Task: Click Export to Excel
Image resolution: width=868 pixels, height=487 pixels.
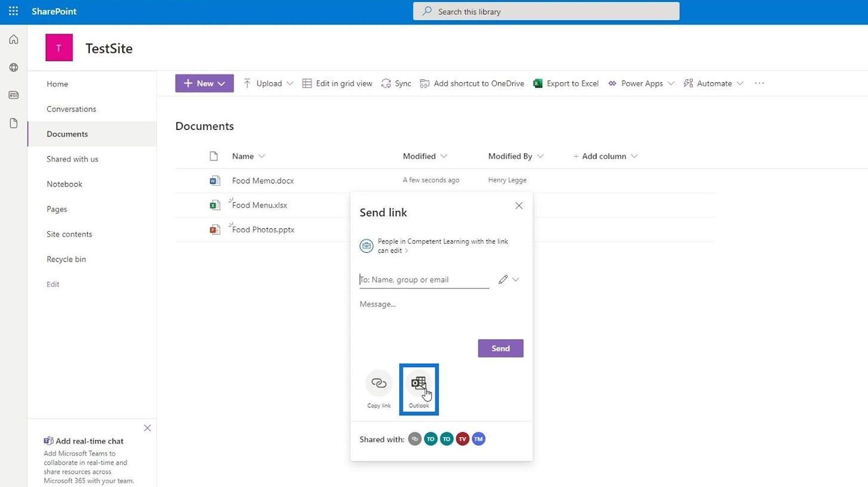Action: (566, 83)
